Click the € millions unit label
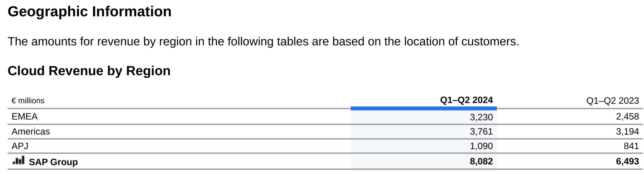Image resolution: width=644 pixels, height=173 pixels. 28,101
